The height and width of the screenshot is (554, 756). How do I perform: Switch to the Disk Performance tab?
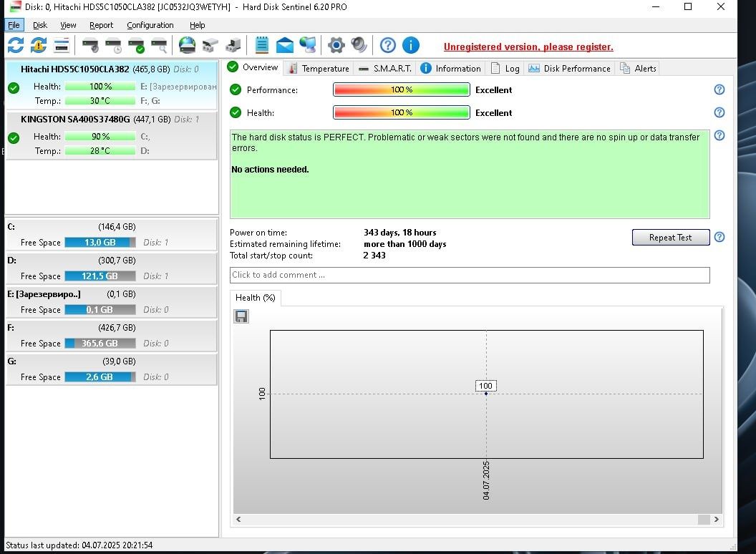pos(569,69)
